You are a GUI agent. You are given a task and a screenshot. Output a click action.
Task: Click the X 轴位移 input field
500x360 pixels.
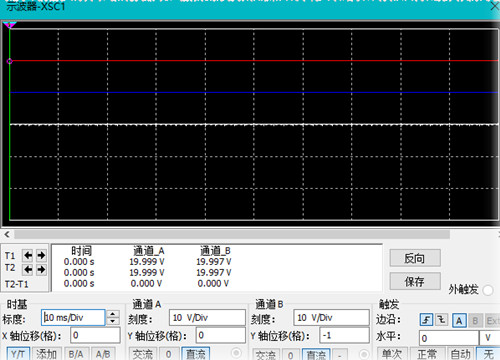click(95, 335)
